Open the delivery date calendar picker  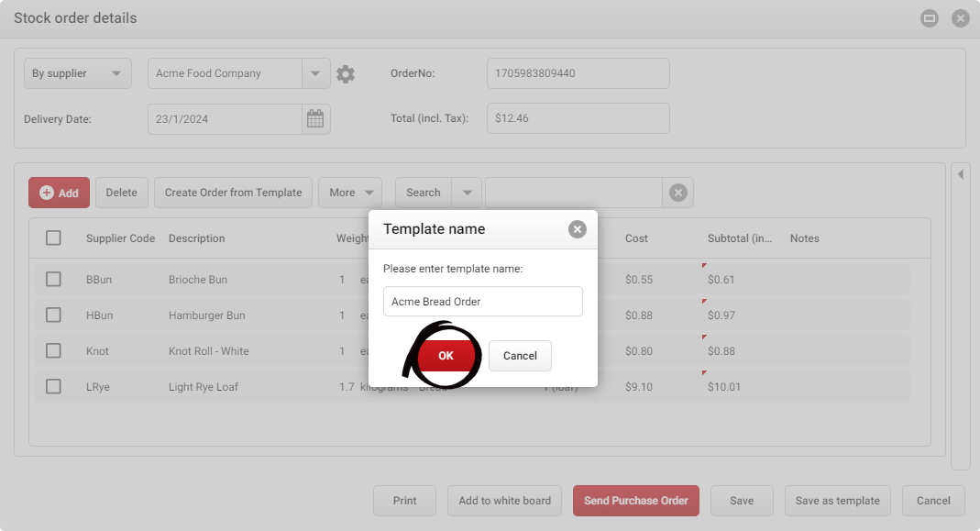(315, 118)
